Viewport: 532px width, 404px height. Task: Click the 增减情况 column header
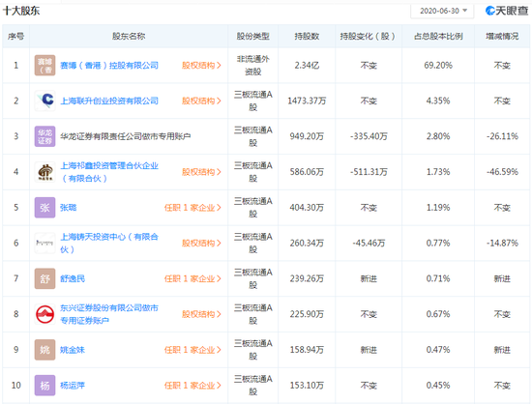point(502,37)
